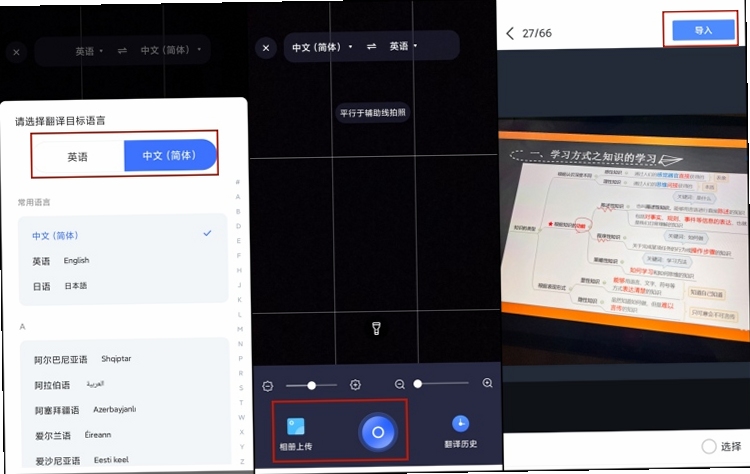Jump to letter P in alphabet index
Viewport: 750px width, 474px height.
click(241, 358)
